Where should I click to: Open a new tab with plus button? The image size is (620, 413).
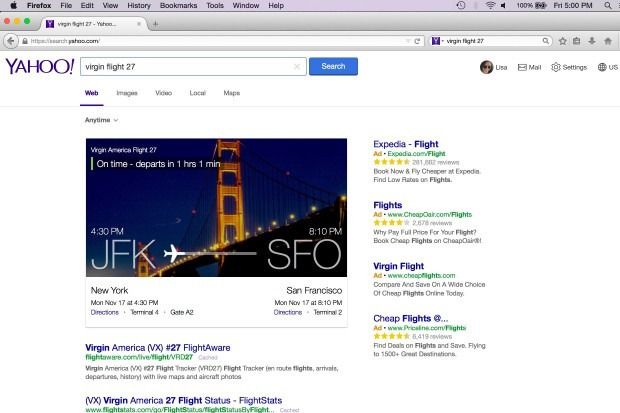pyautogui.click(x=155, y=24)
